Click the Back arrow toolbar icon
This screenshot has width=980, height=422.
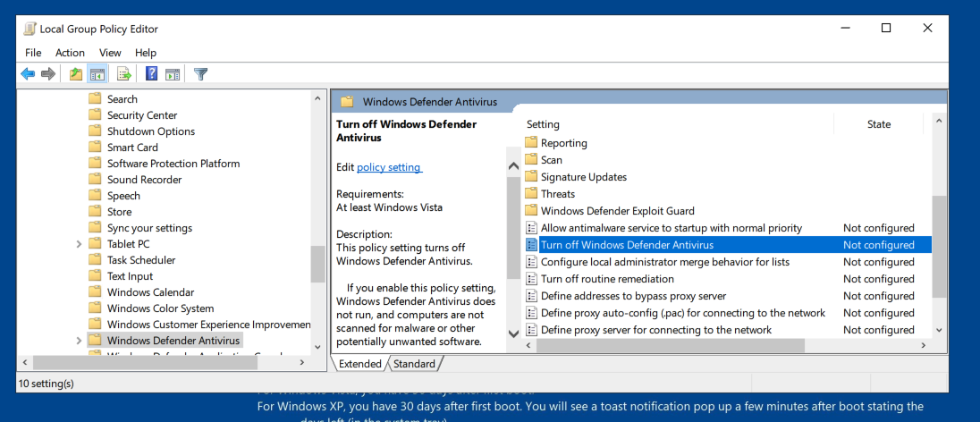coord(28,74)
